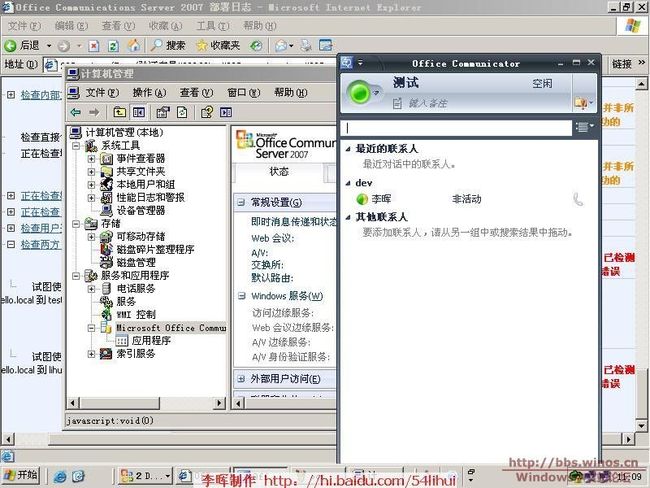Collapse 其他联系人 group

(348, 217)
